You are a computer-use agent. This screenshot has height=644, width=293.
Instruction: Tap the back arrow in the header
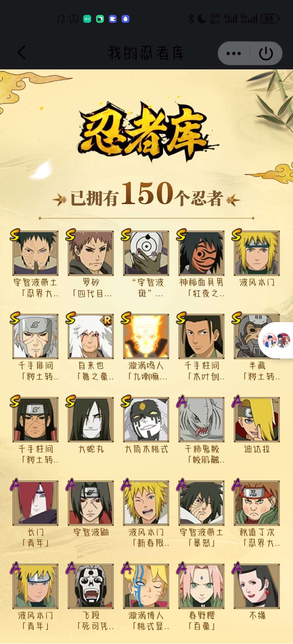point(22,52)
